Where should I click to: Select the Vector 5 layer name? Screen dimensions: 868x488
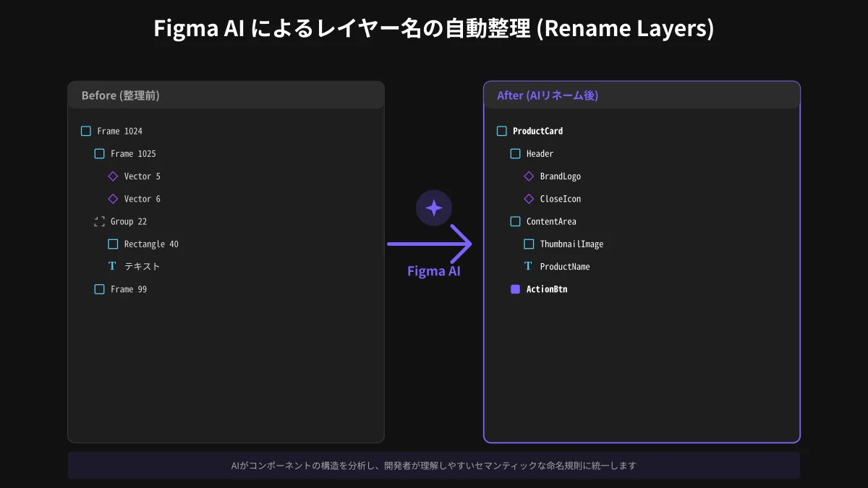pyautogui.click(x=142, y=176)
